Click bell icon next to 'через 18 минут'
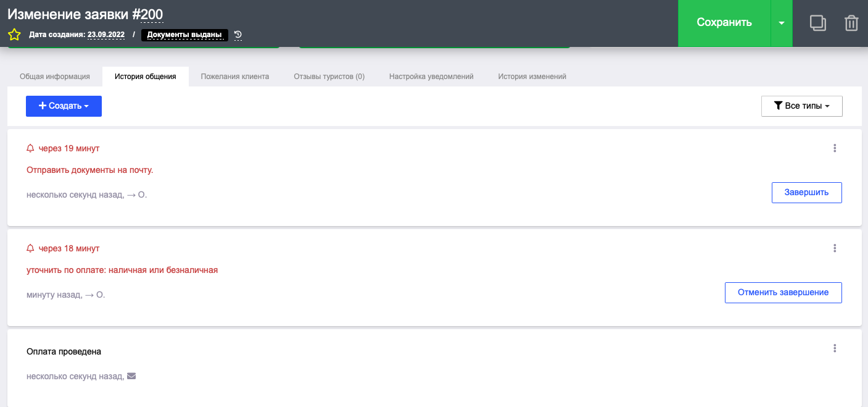Image resolution: width=868 pixels, height=407 pixels. (30, 248)
